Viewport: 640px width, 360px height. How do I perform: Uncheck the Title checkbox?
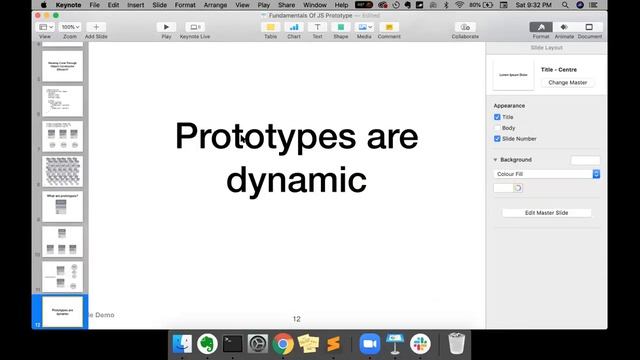497,117
